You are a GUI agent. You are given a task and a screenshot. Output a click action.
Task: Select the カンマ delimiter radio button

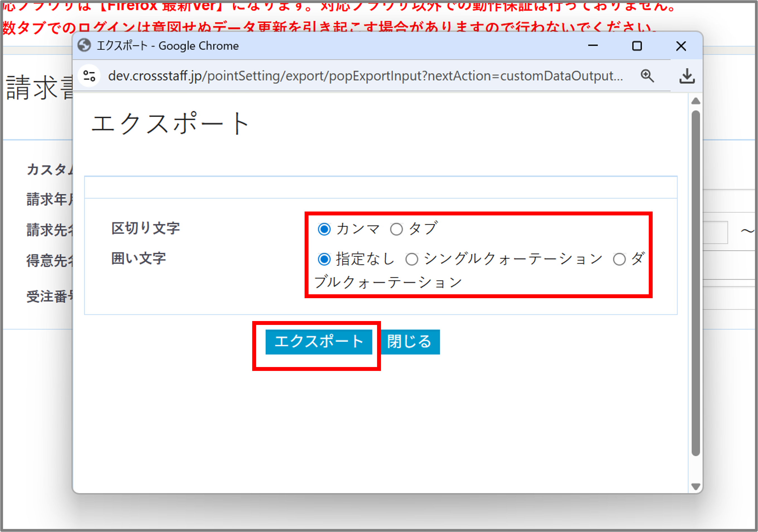pyautogui.click(x=324, y=229)
